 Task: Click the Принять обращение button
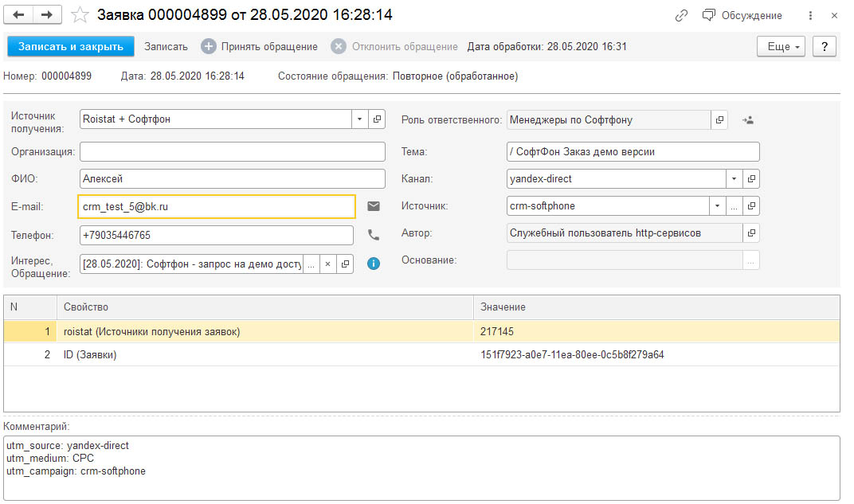pyautogui.click(x=260, y=47)
